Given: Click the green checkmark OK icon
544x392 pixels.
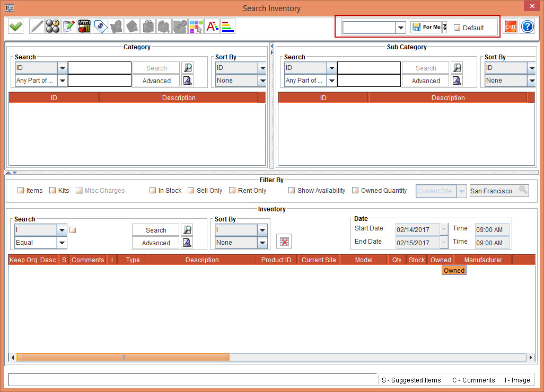Looking at the screenshot, I should (16, 26).
